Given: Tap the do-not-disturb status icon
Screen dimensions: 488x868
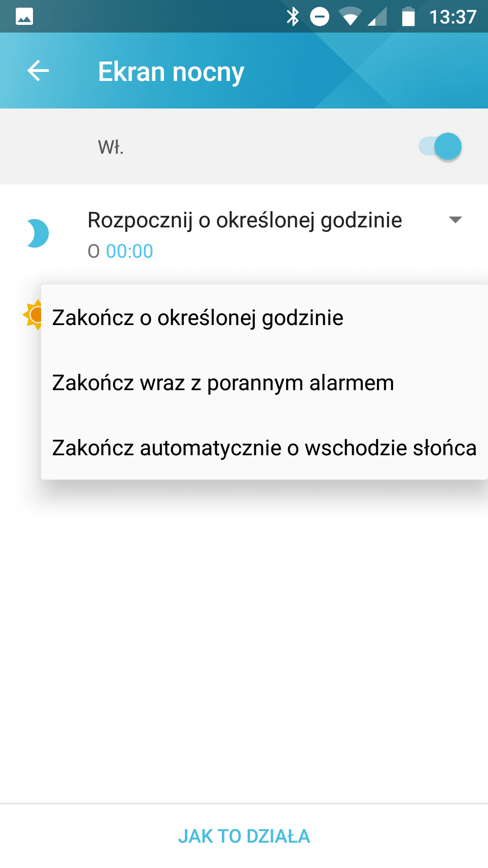Looking at the screenshot, I should pos(319,17).
